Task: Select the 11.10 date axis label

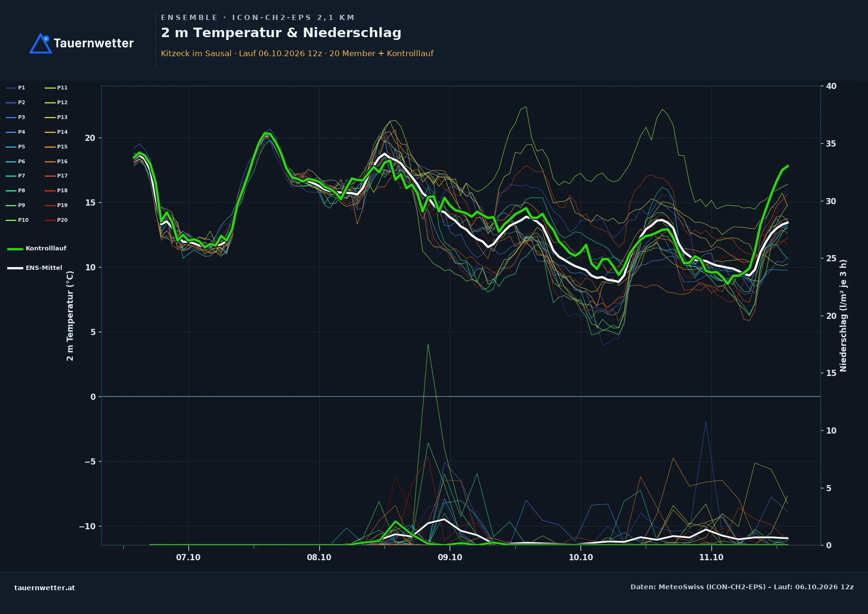Action: point(711,557)
